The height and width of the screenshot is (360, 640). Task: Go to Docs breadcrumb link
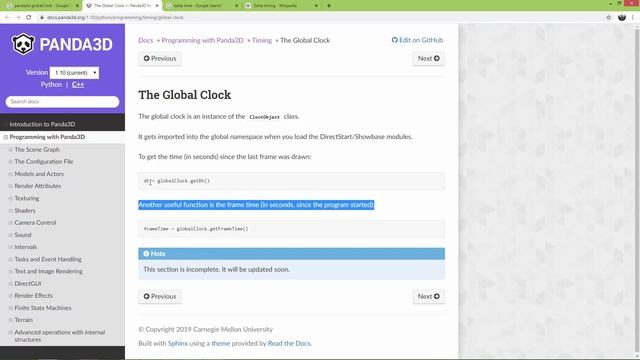tap(146, 40)
